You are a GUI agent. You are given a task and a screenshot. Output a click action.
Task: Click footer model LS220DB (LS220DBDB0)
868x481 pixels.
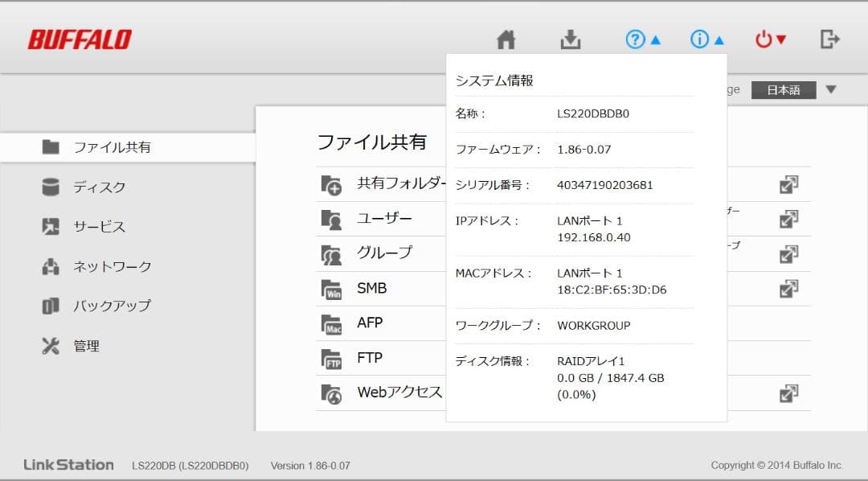(x=190, y=466)
